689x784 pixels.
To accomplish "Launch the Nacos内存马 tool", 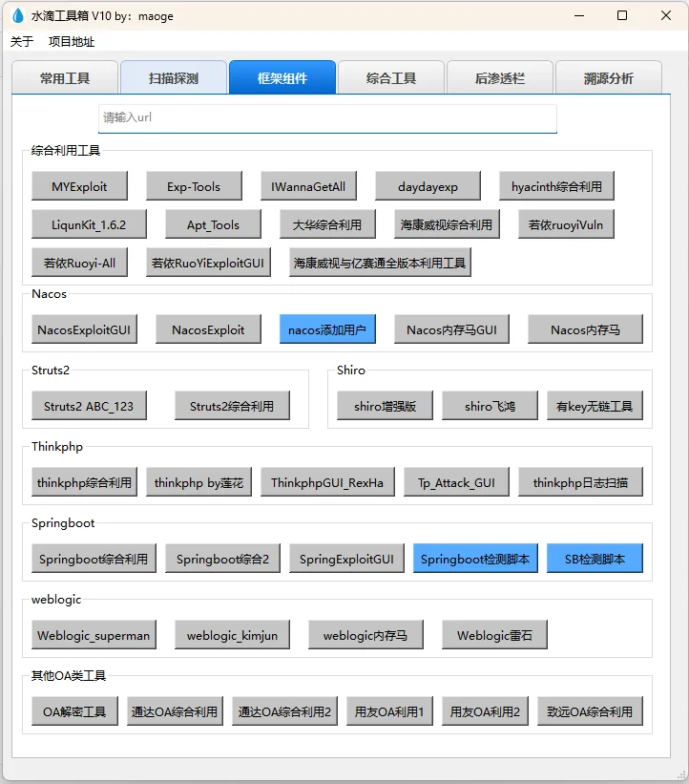I will pos(585,329).
